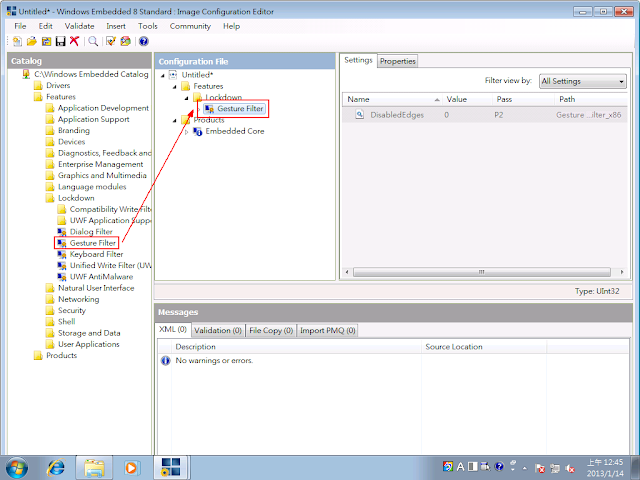Image resolution: width=640 pixels, height=480 pixels.
Task: Collapse the Products node in Configuration File
Action: (175, 120)
